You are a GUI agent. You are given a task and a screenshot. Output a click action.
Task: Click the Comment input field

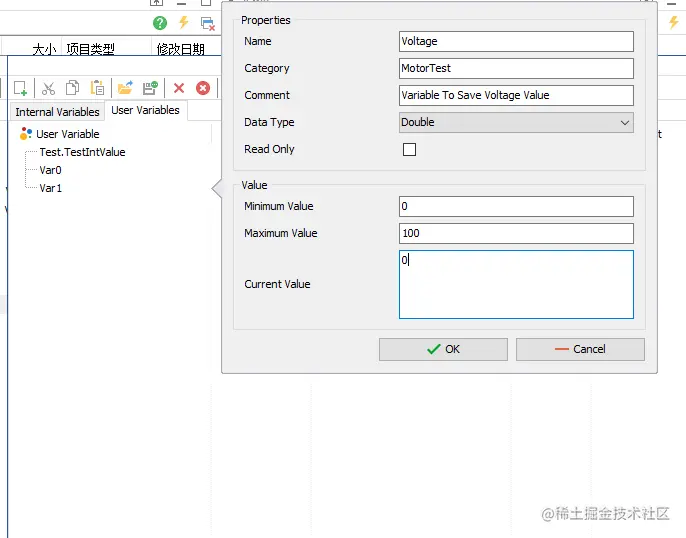516,95
